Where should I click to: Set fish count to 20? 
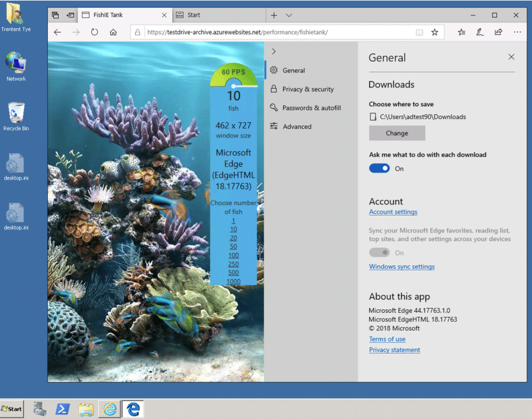[x=233, y=238]
